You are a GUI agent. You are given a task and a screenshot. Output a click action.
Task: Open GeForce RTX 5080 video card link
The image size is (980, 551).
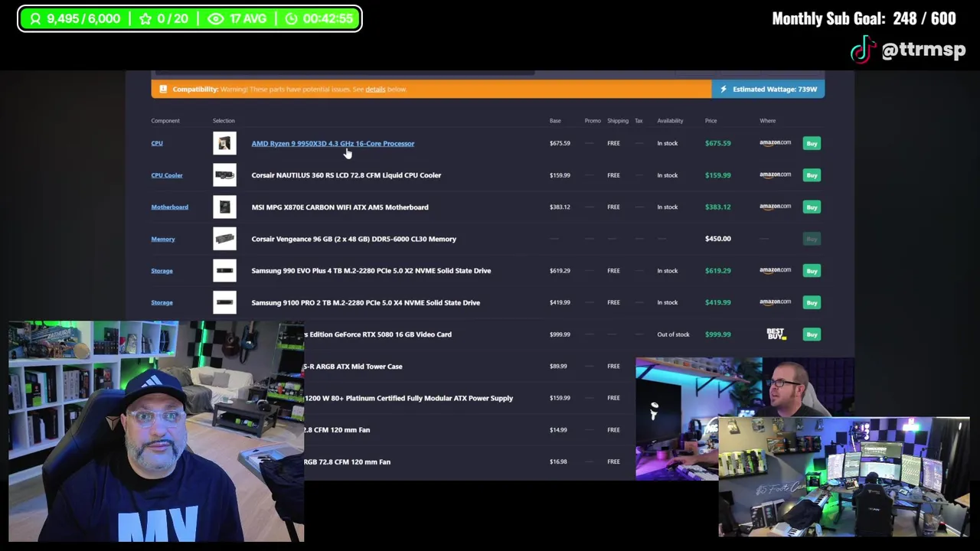click(x=378, y=334)
